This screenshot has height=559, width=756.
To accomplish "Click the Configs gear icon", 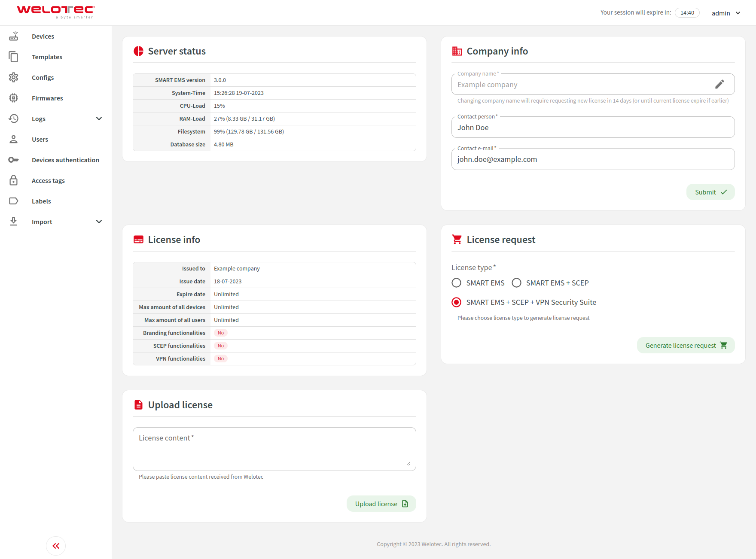I will click(x=14, y=78).
